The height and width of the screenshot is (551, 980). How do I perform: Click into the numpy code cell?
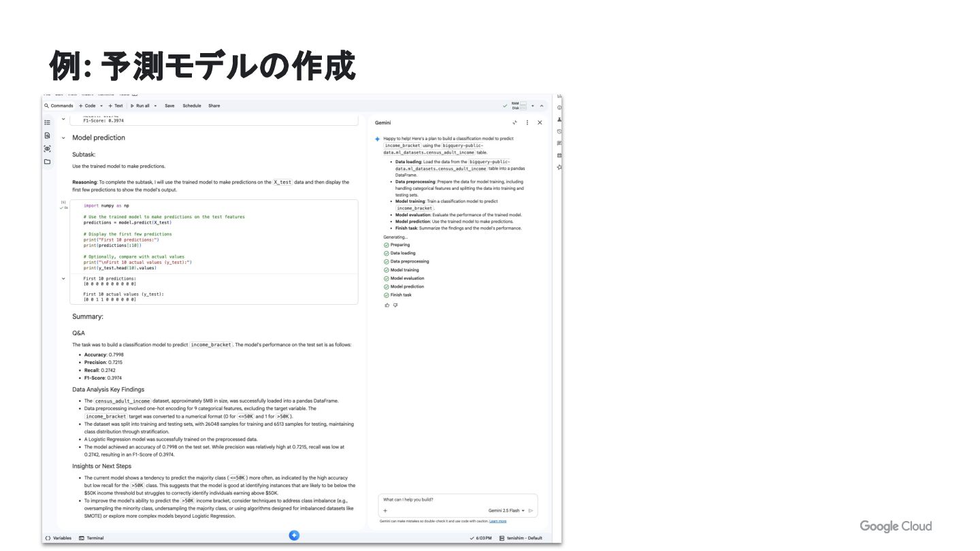(214, 237)
